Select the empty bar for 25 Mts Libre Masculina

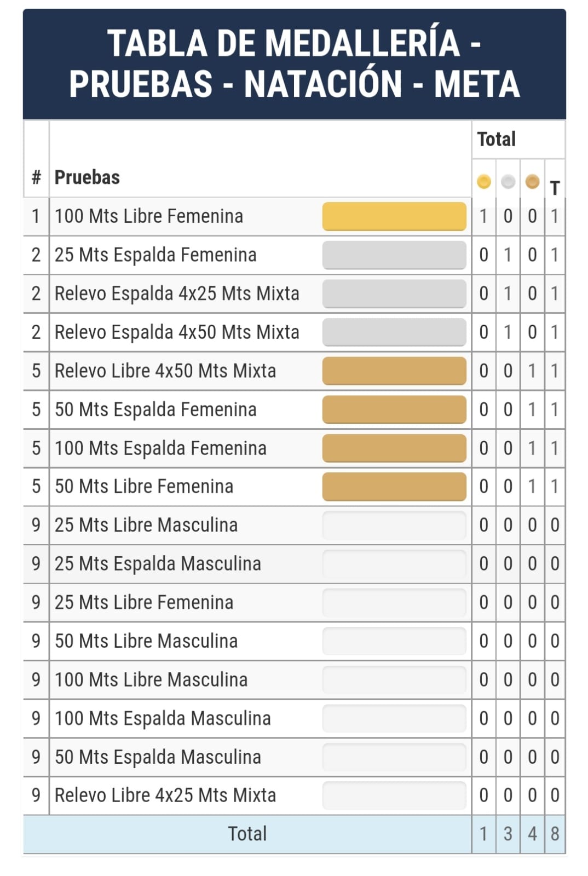pos(394,525)
